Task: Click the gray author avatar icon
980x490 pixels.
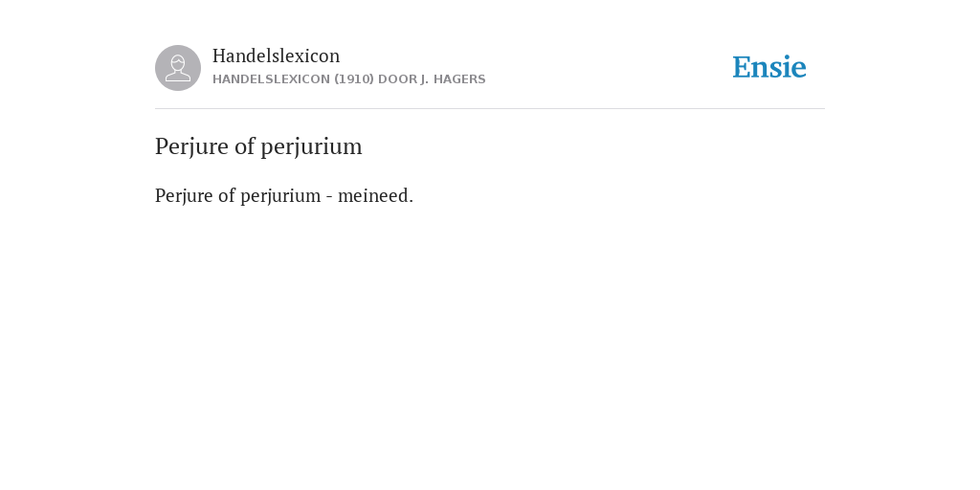Action: click(x=178, y=68)
